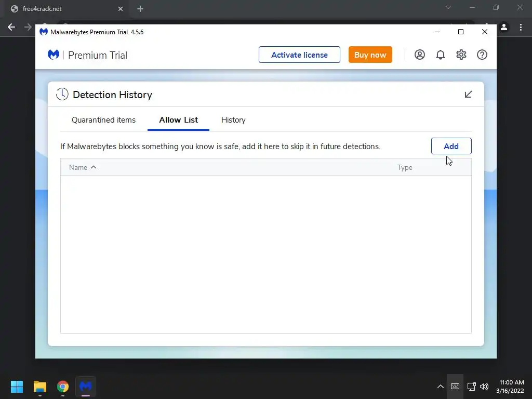Viewport: 532px width, 399px height.
Task: Click the Detection History clock icon
Action: coord(62,95)
